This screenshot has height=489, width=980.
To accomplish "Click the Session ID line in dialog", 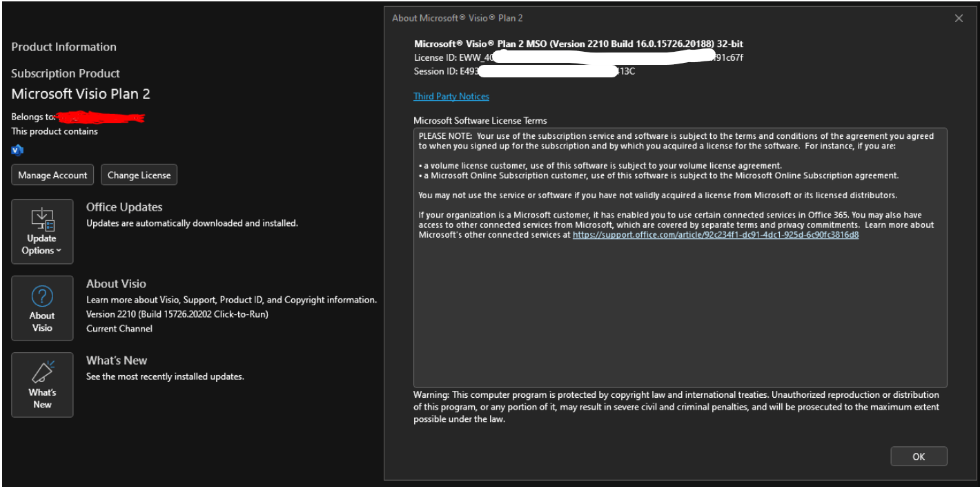I will click(524, 71).
